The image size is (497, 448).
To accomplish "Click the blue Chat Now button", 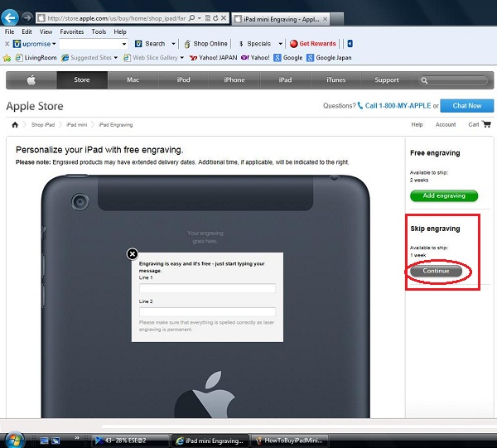I will click(x=467, y=106).
